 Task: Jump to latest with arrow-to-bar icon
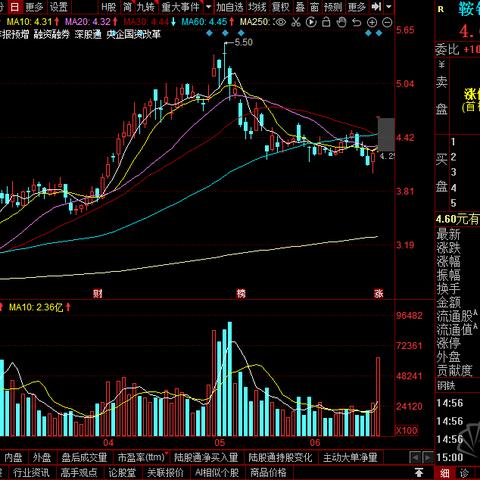(x=376, y=6)
